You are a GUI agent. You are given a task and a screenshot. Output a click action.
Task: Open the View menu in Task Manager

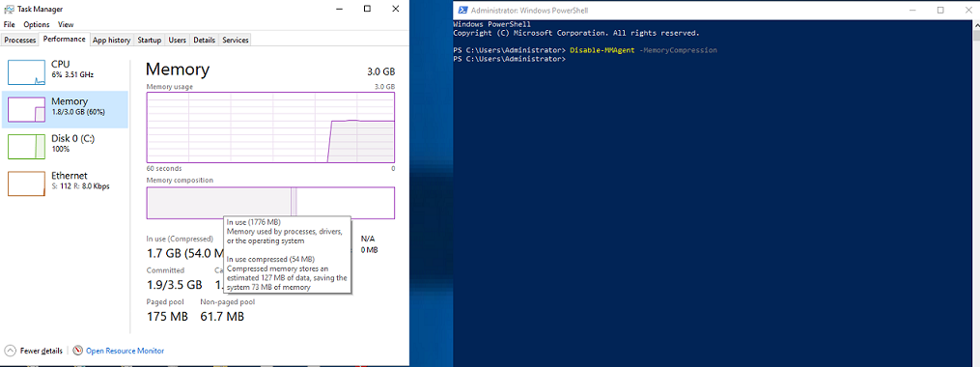tap(66, 24)
